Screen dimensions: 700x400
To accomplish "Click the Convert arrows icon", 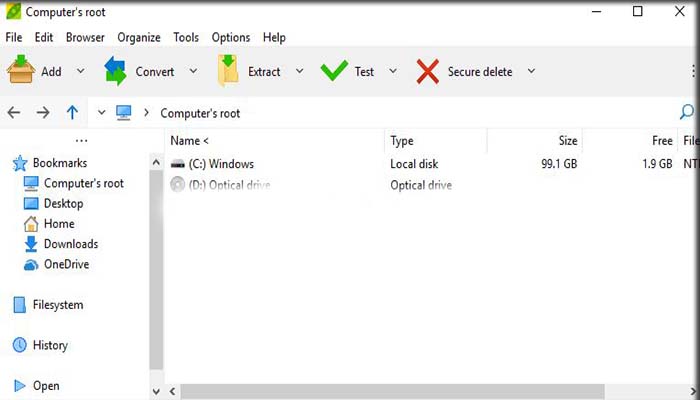I will pos(116,71).
